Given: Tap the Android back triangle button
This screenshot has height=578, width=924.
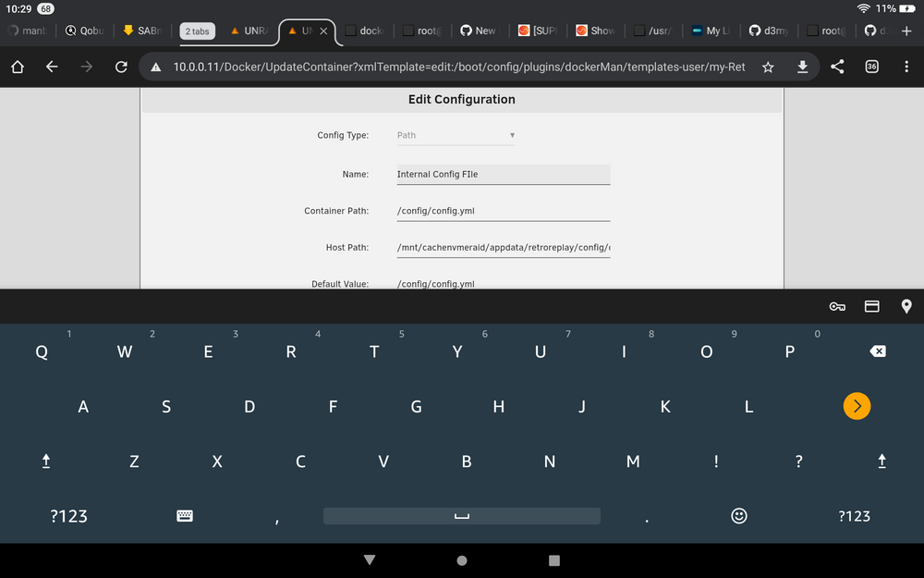Looking at the screenshot, I should (x=370, y=560).
